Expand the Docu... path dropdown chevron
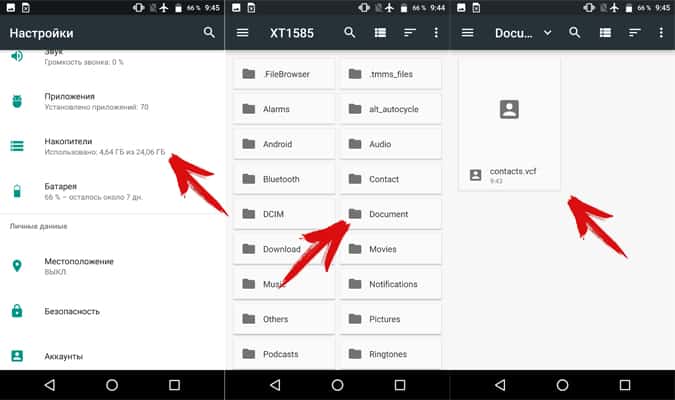675x400 pixels. 548,33
